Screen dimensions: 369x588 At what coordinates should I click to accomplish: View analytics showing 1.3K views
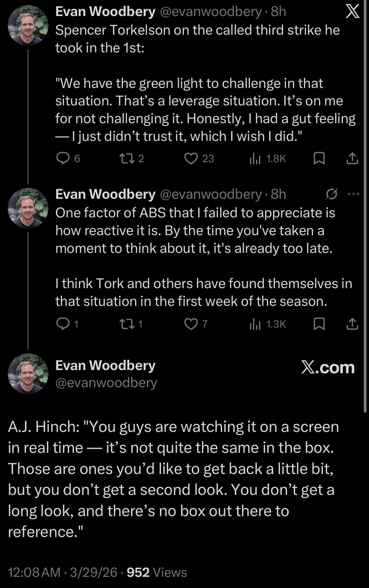[x=268, y=324]
